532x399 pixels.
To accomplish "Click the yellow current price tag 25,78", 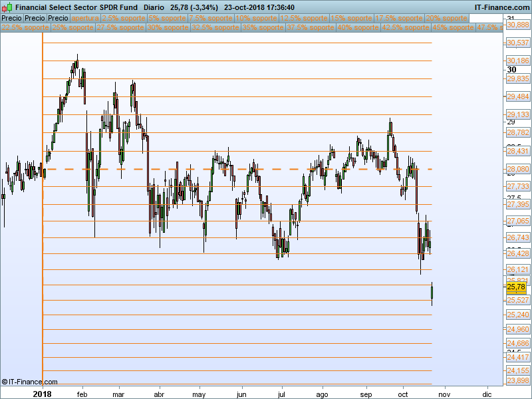I will pos(516,287).
